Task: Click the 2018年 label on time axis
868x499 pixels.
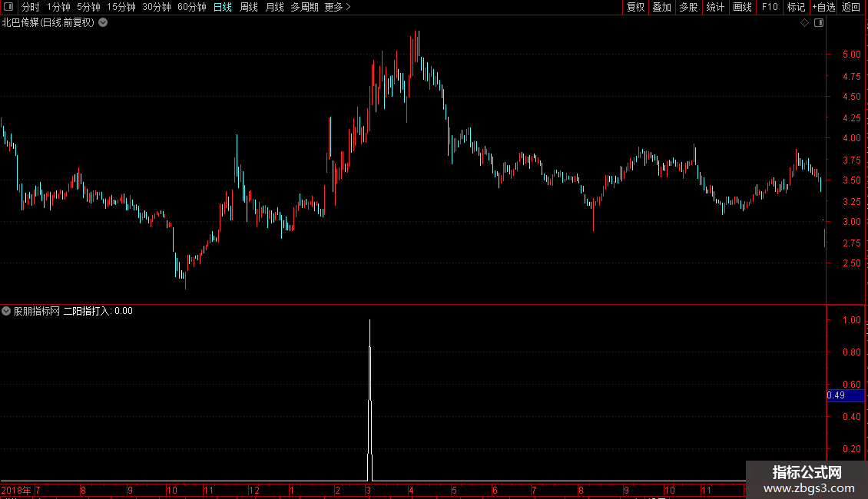Action: [x=16, y=490]
